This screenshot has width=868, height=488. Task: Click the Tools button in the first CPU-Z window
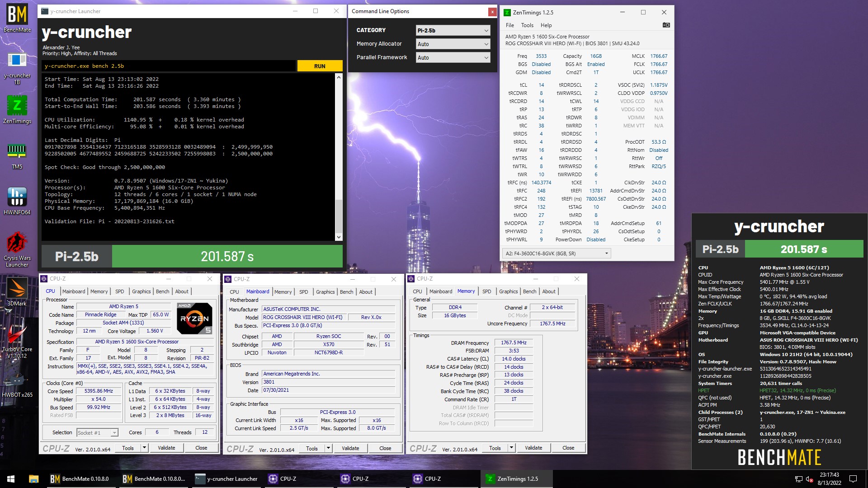tap(128, 448)
